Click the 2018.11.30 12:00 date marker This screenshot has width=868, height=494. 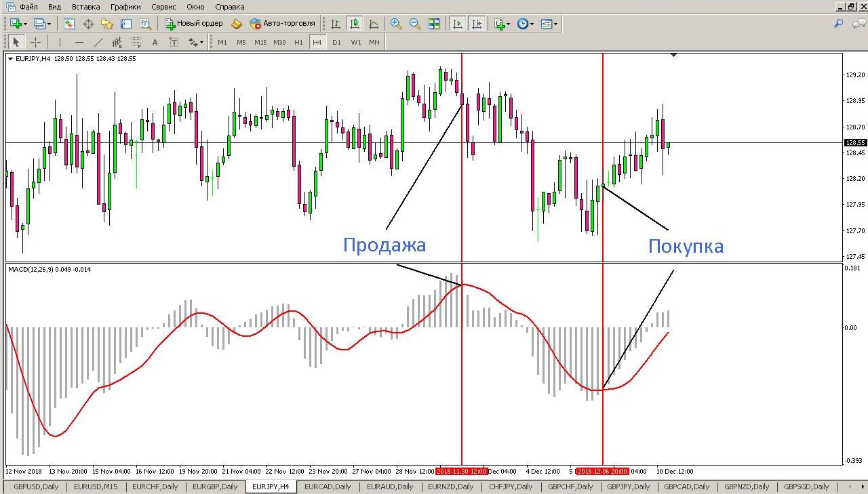(462, 471)
